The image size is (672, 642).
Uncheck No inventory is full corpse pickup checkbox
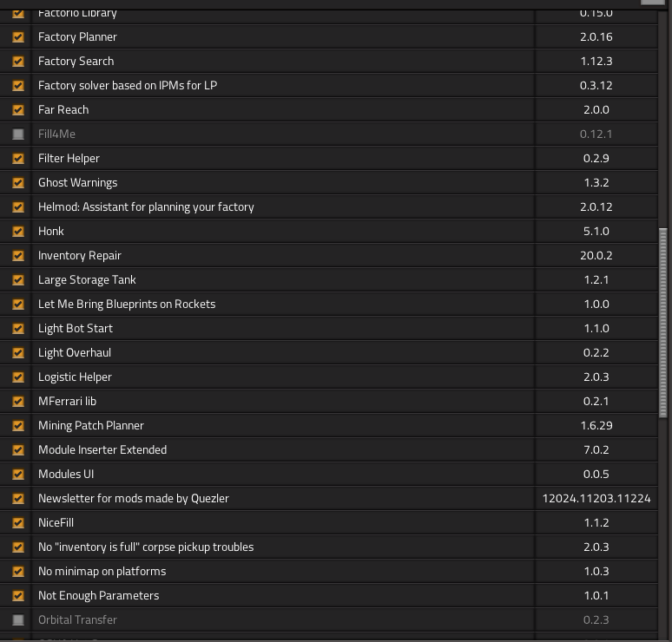(18, 547)
